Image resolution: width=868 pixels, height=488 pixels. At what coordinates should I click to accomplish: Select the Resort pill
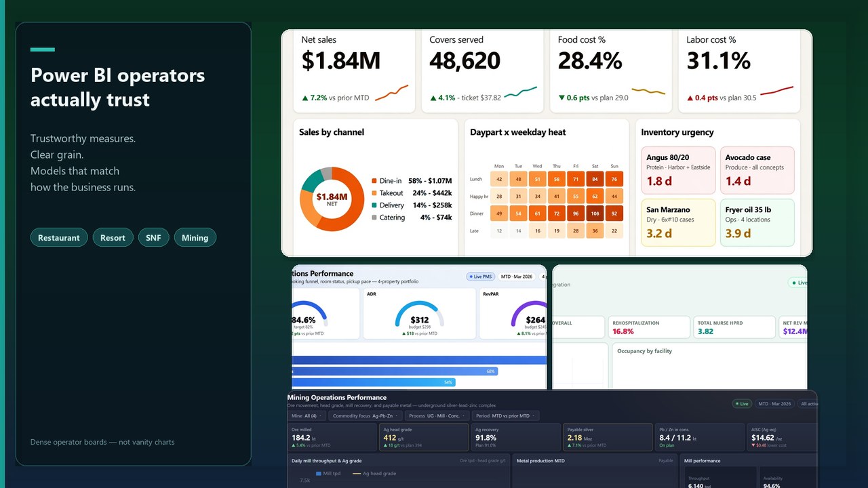point(113,237)
